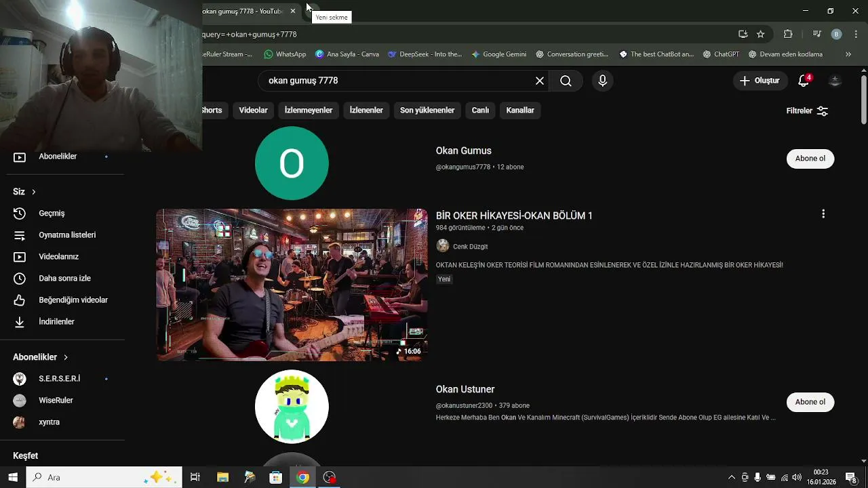Open the Oluştur create menu
This screenshot has height=488, width=868.
click(x=759, y=81)
